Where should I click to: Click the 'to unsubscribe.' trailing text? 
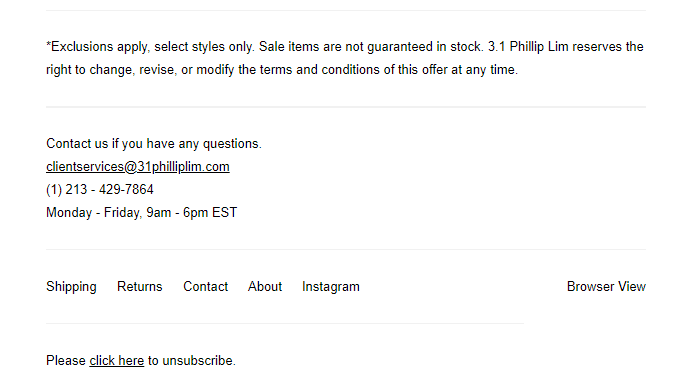coord(192,361)
